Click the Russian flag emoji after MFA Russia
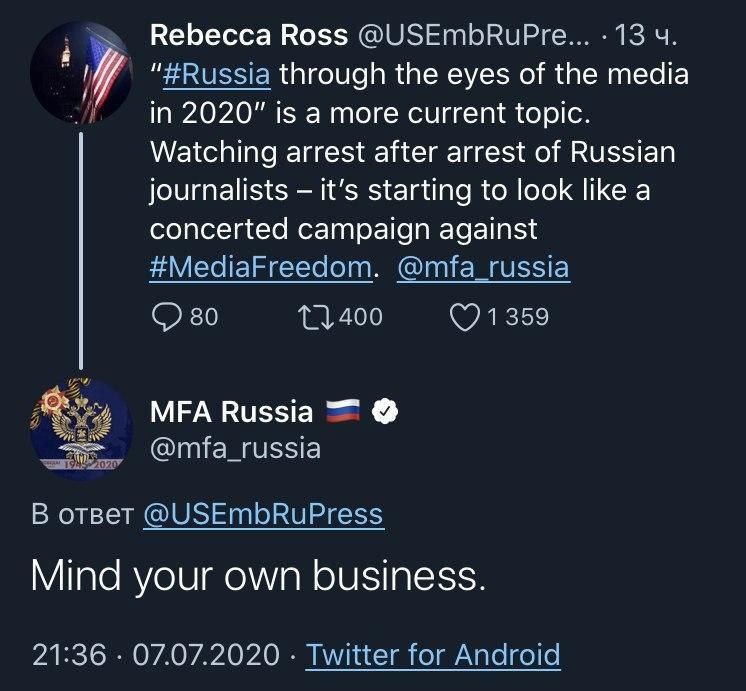Image resolution: width=746 pixels, height=691 pixels. point(341,411)
